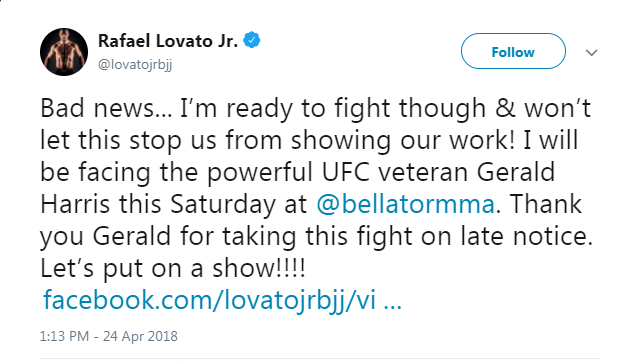
Task: Click the tweet text starting "Bad news"
Action: 315,188
